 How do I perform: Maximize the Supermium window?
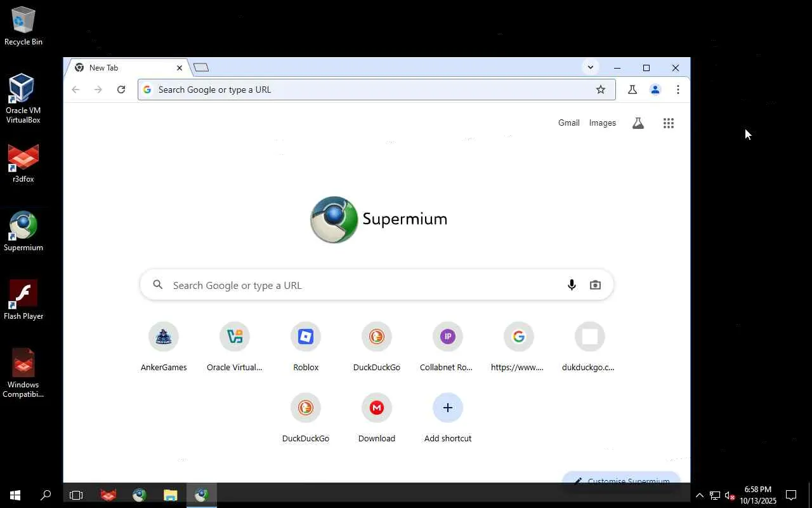point(646,68)
